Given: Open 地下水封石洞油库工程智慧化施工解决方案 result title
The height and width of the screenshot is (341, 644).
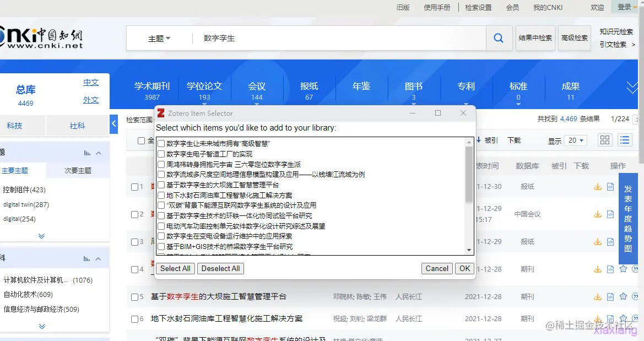Looking at the screenshot, I should tap(227, 318).
